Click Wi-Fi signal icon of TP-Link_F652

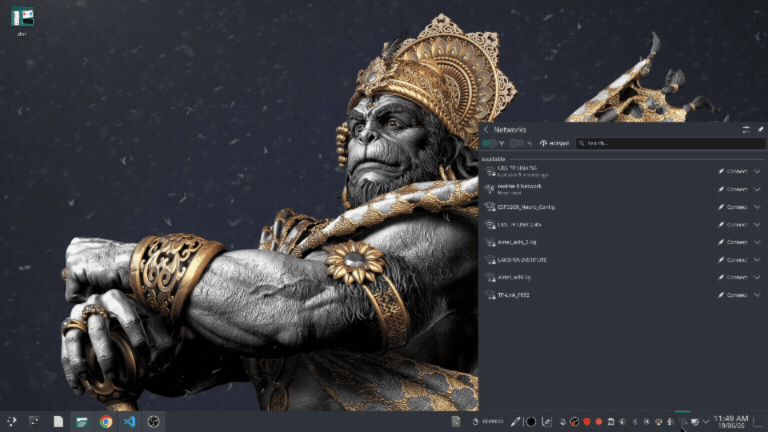click(490, 295)
